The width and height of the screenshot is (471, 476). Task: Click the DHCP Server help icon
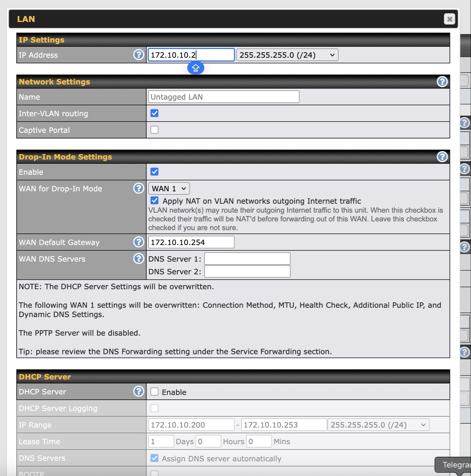138,392
